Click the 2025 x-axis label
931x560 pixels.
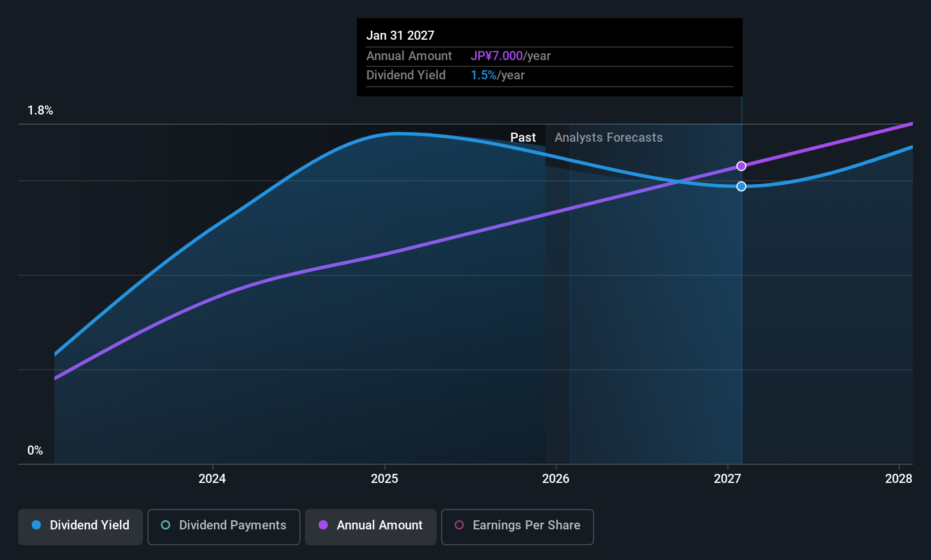384,479
